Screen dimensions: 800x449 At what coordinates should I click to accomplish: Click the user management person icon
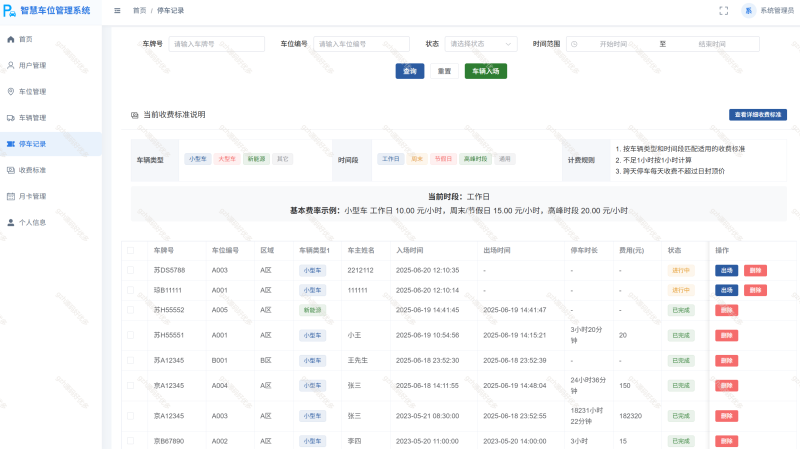click(x=11, y=65)
